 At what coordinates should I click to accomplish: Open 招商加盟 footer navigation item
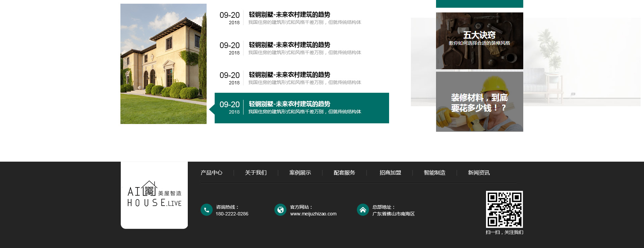click(x=390, y=173)
